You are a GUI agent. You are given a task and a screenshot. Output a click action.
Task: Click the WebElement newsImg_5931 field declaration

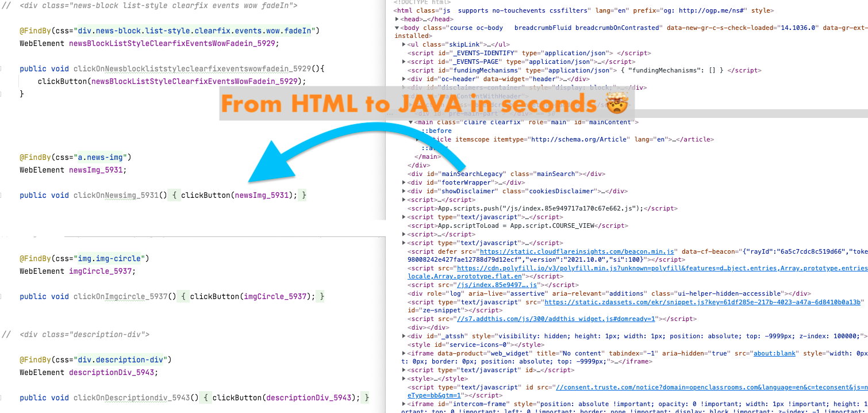point(73,170)
